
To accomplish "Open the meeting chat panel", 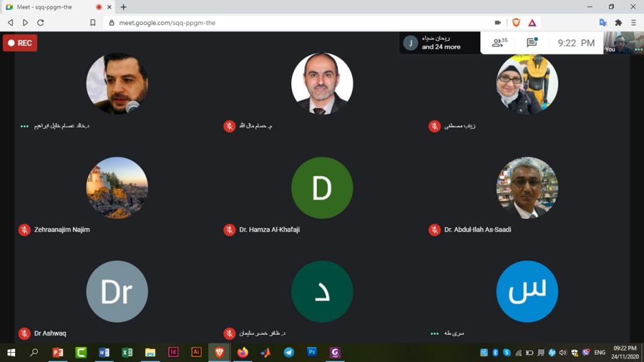I will pos(531,43).
